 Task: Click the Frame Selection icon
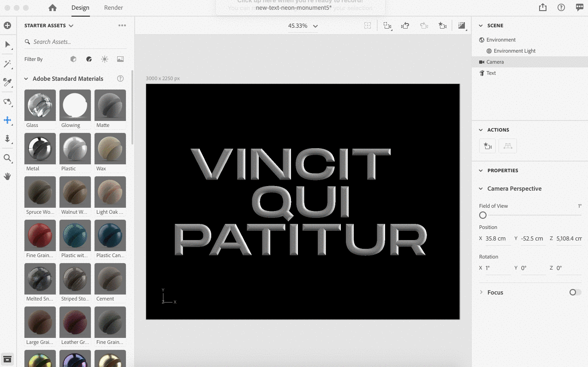pos(368,26)
